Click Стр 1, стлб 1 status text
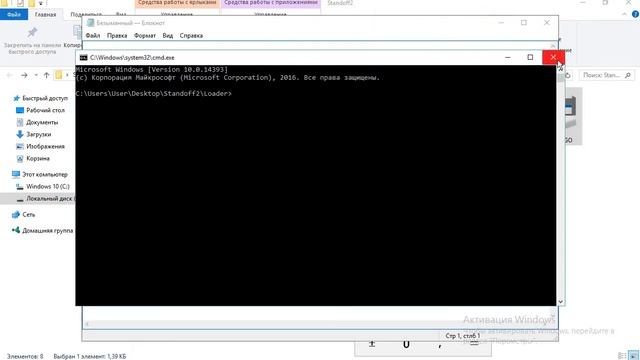 coord(462,336)
